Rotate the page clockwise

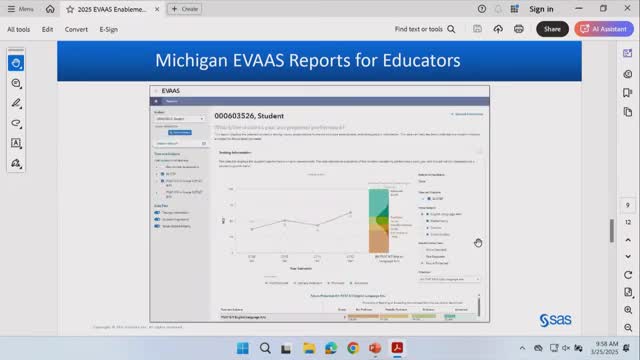628,275
